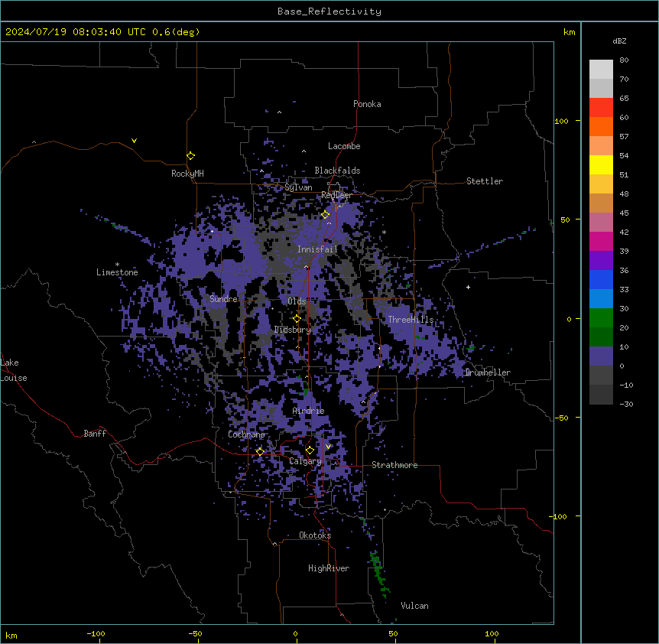Select the HighRiver town label
The width and height of the screenshot is (659, 644).
329,568
